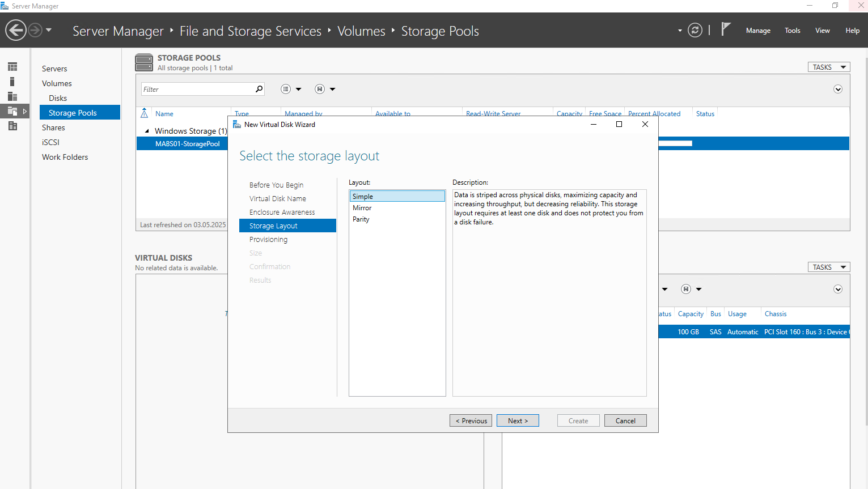Open the View menu

tap(823, 31)
